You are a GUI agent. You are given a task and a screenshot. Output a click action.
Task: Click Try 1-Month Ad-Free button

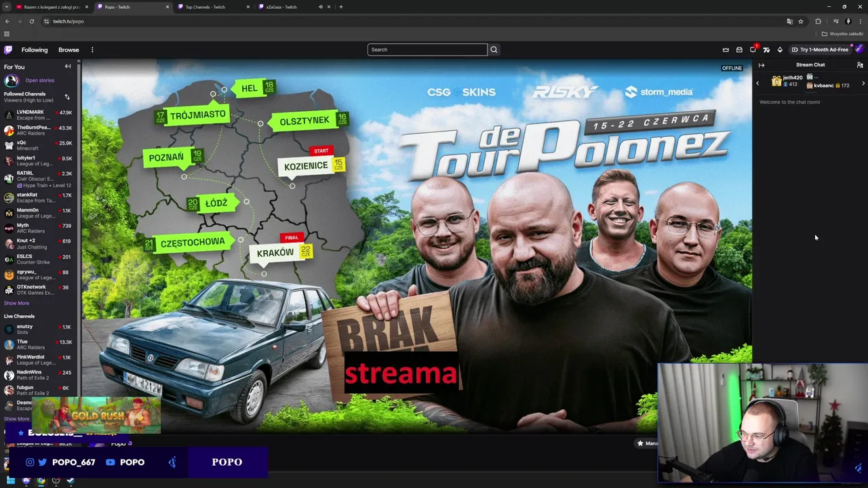[820, 49]
